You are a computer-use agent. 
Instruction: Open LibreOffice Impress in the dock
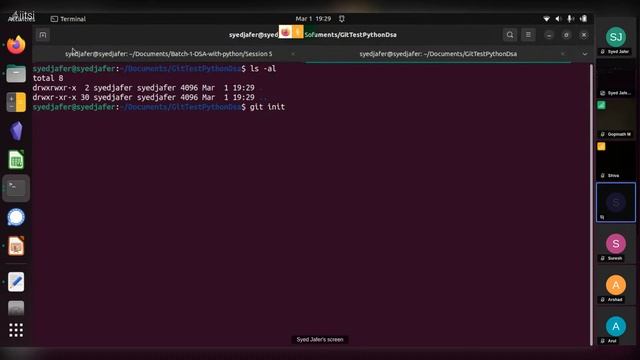(x=16, y=246)
